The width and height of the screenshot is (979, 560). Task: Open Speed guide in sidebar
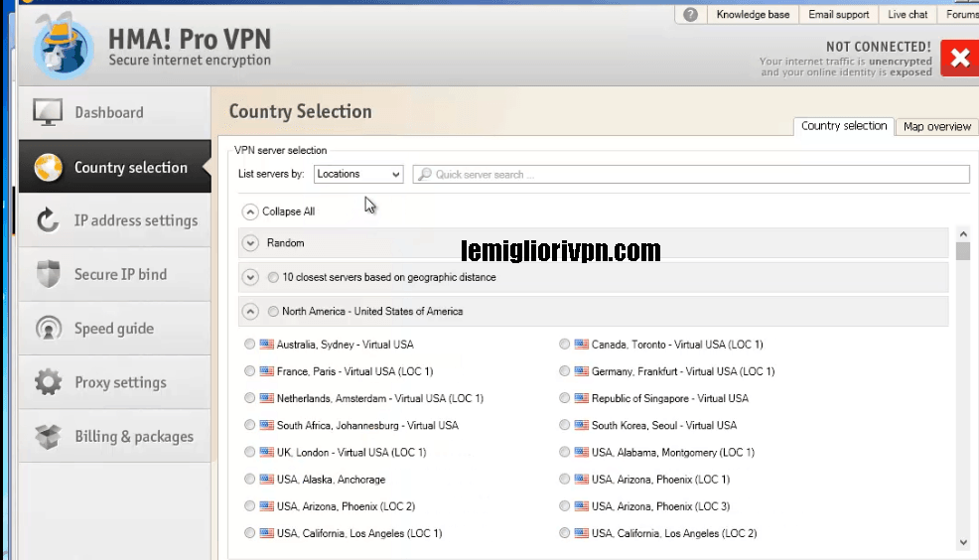coord(115,329)
